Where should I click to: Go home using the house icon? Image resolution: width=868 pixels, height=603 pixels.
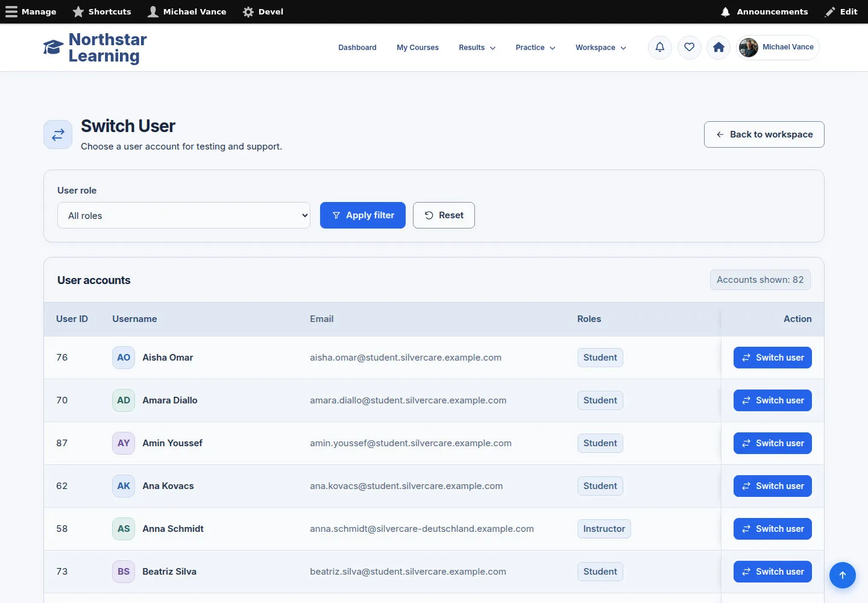tap(719, 47)
